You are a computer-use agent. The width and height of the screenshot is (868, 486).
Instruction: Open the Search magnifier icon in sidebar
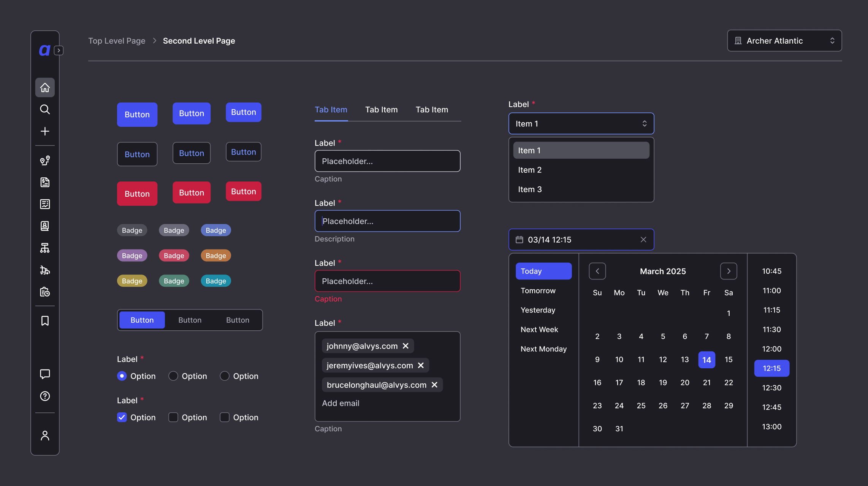pyautogui.click(x=45, y=109)
